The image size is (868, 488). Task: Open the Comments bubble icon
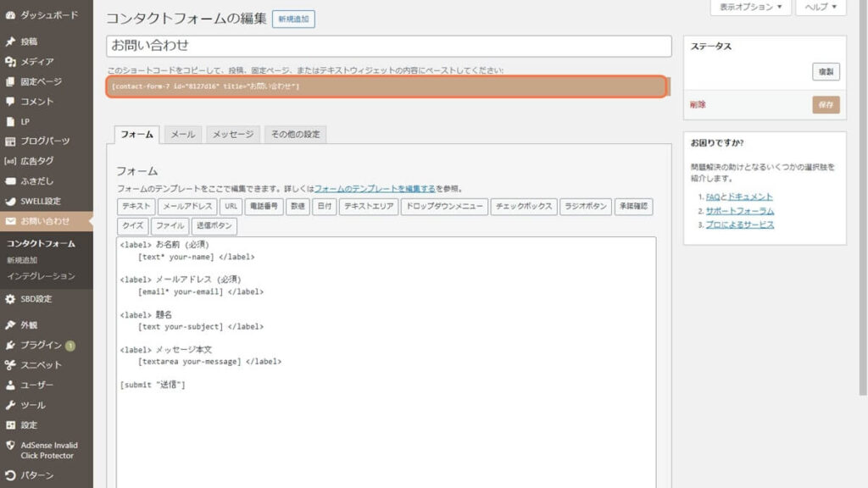coord(10,102)
